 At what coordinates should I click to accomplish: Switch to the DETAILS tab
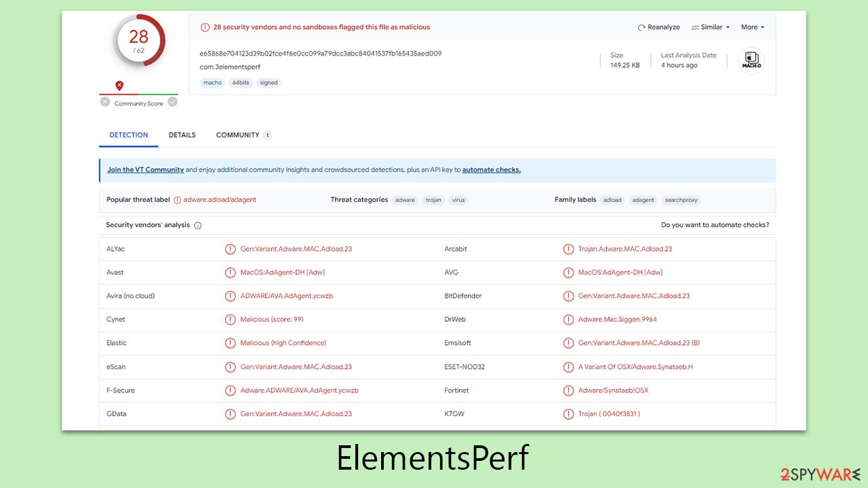click(182, 135)
